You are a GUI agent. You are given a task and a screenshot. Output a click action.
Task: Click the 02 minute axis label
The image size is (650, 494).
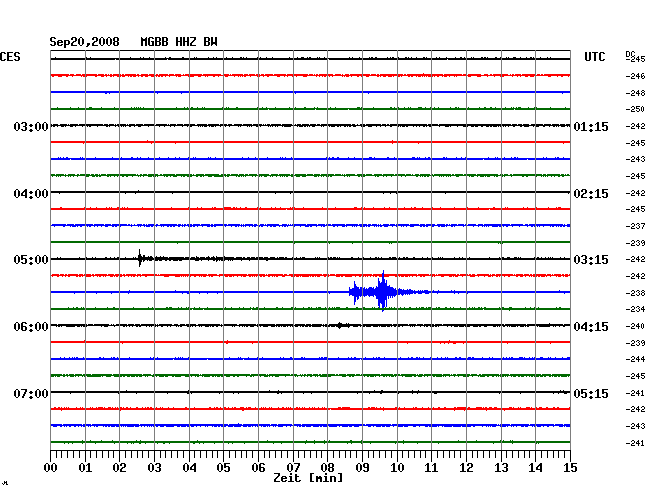pos(119,468)
